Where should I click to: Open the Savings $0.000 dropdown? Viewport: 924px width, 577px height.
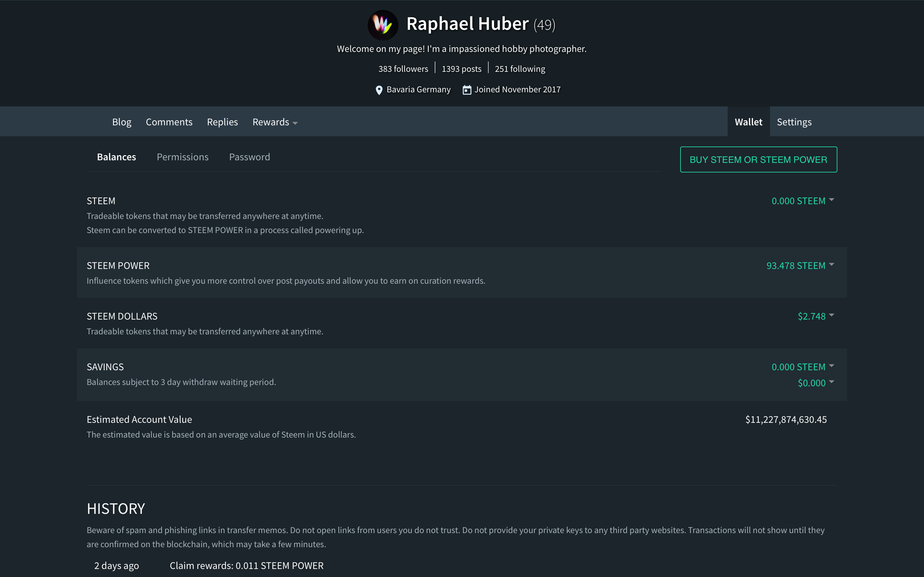816,383
